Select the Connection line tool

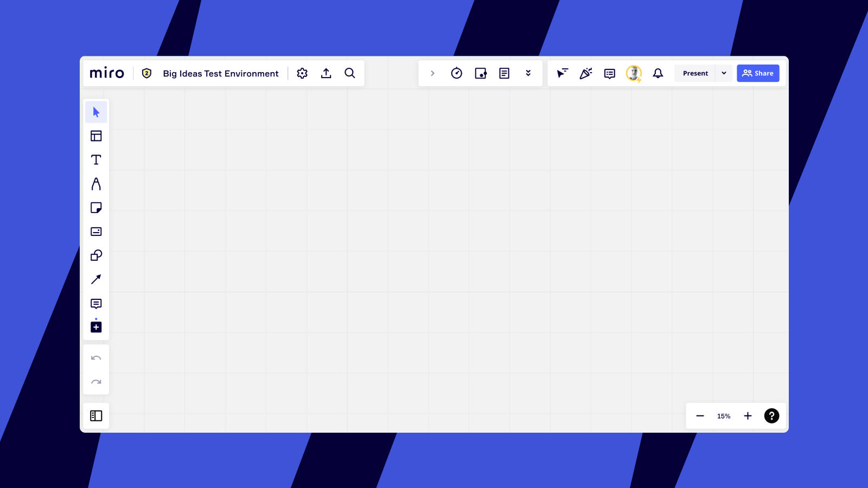[x=96, y=279]
